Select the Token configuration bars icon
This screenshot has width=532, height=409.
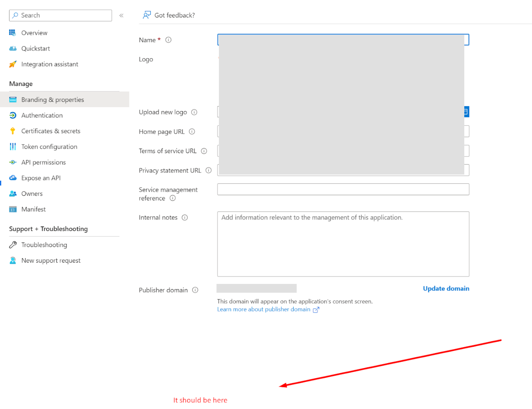[12, 146]
